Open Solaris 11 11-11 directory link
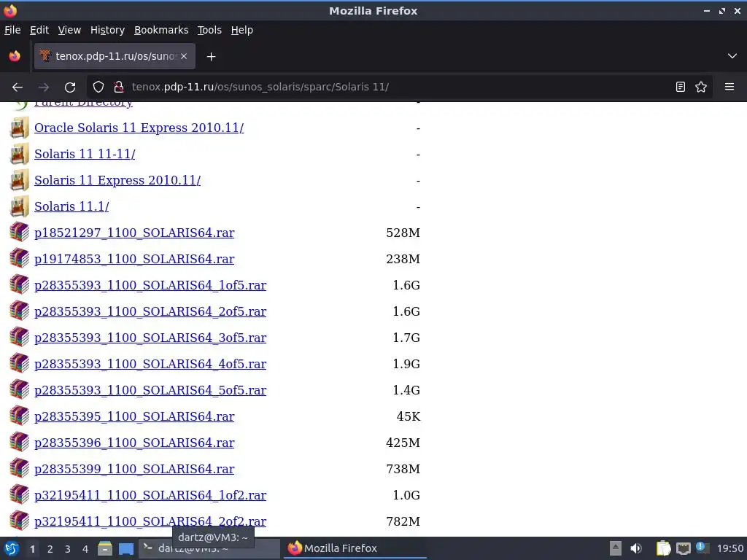747x560 pixels. pyautogui.click(x=85, y=155)
